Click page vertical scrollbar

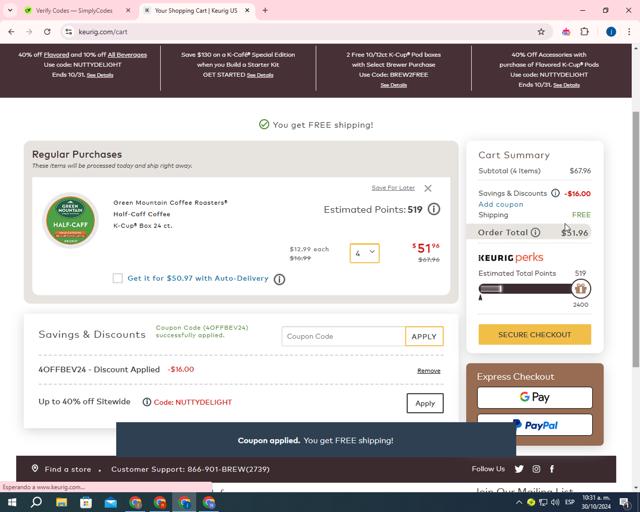pos(636,239)
